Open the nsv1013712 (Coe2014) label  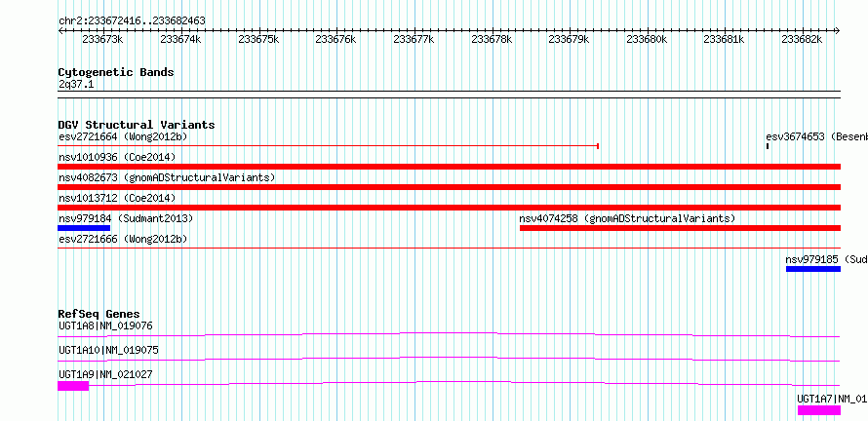(117, 198)
